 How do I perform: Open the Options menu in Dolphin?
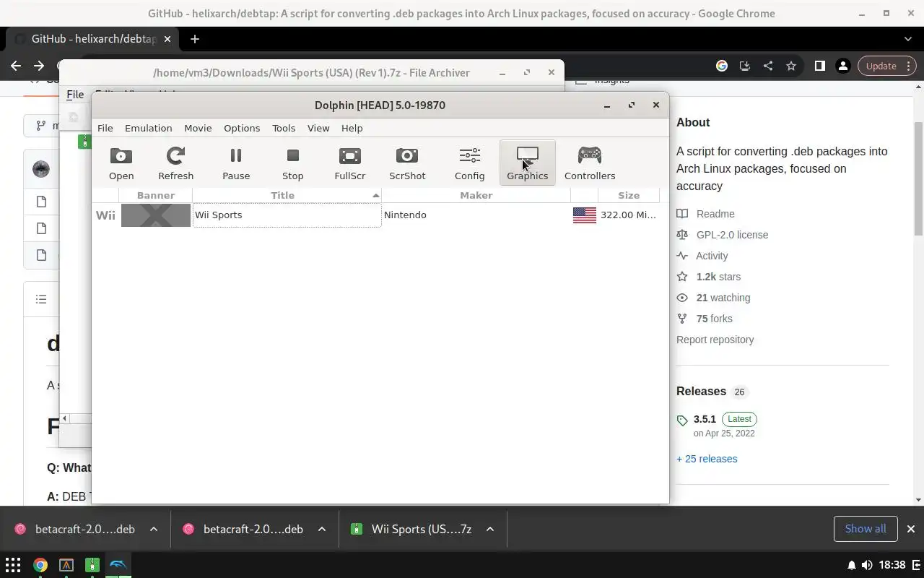(x=242, y=128)
